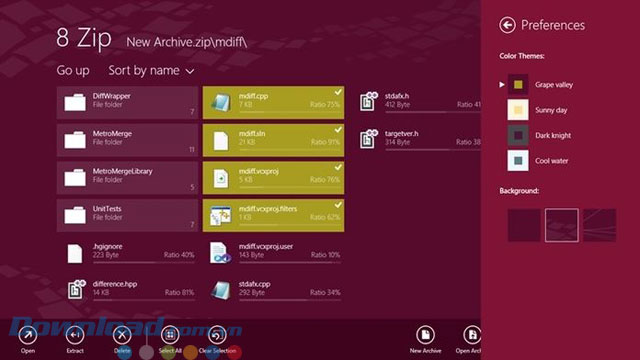The width and height of the screenshot is (640, 360).
Task: Click the Extract icon
Action: pyautogui.click(x=75, y=336)
